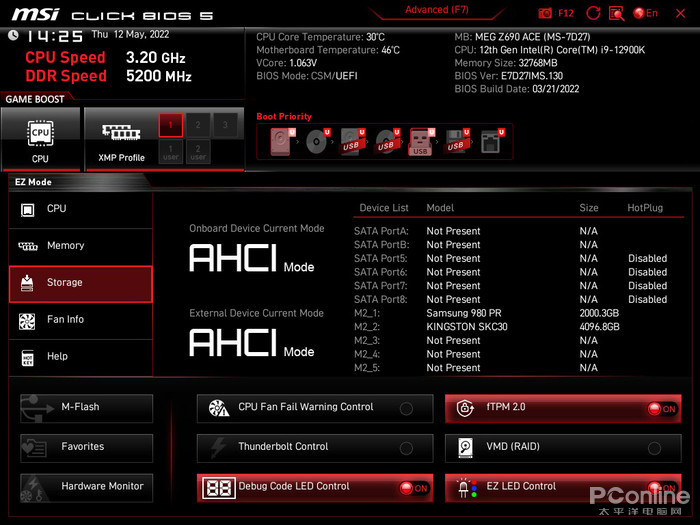The width and height of the screenshot is (700, 525).
Task: Click the Device List column header
Action: pos(384,208)
